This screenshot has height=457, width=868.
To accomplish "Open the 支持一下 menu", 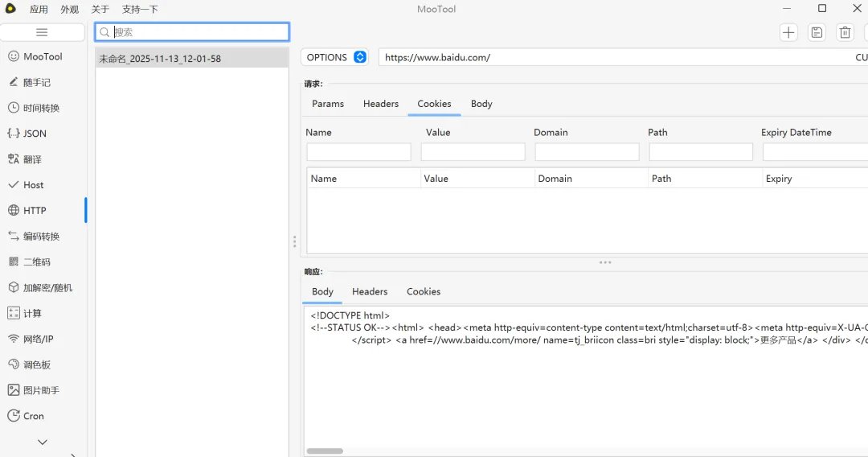I will (x=140, y=9).
